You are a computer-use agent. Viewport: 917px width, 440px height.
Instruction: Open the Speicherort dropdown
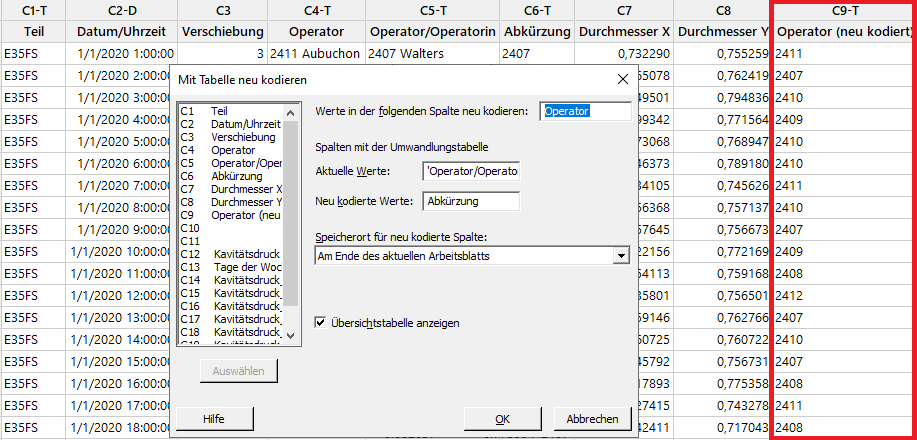[x=620, y=256]
